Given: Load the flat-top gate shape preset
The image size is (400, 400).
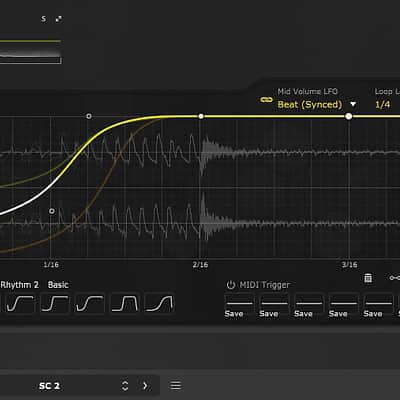Looking at the screenshot, I should [125, 304].
